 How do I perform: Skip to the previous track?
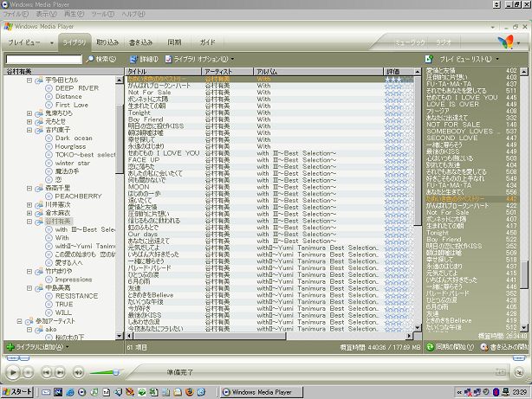47,372
